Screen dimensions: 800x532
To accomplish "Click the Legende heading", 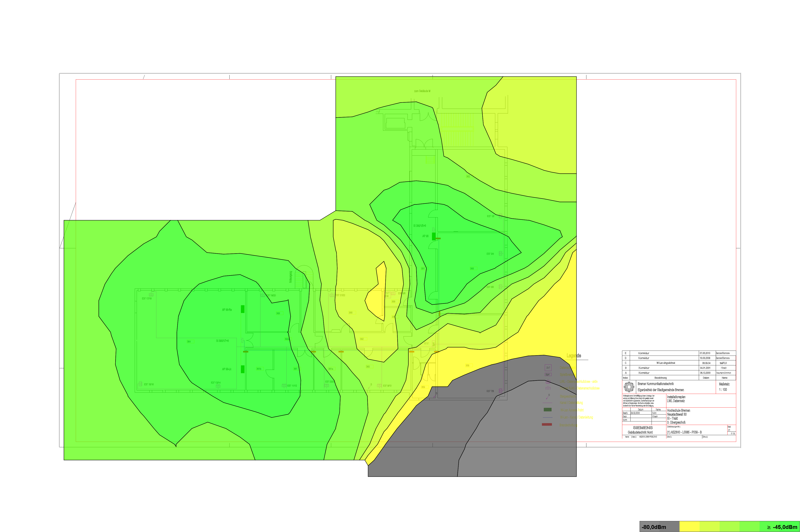I will point(573,356).
